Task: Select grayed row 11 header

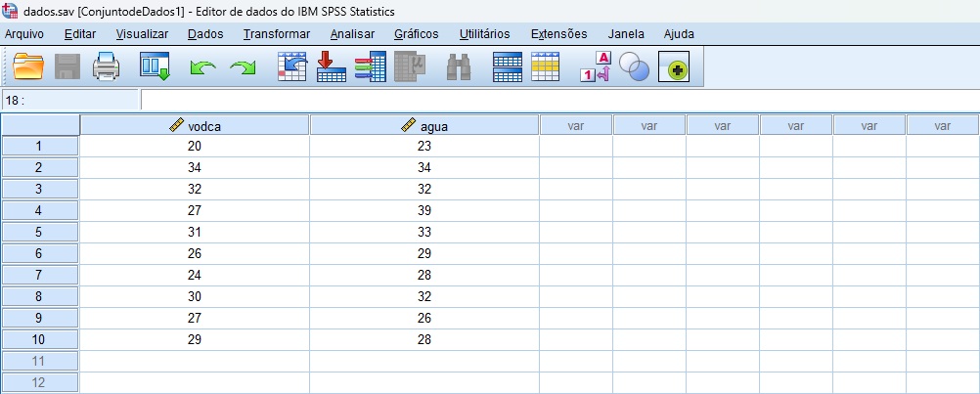Action: (39, 361)
